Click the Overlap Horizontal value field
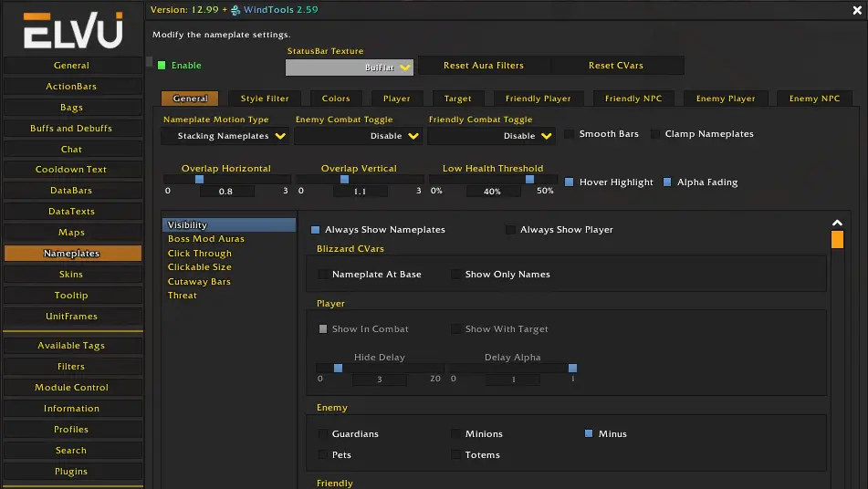The height and width of the screenshot is (489, 868). [226, 192]
